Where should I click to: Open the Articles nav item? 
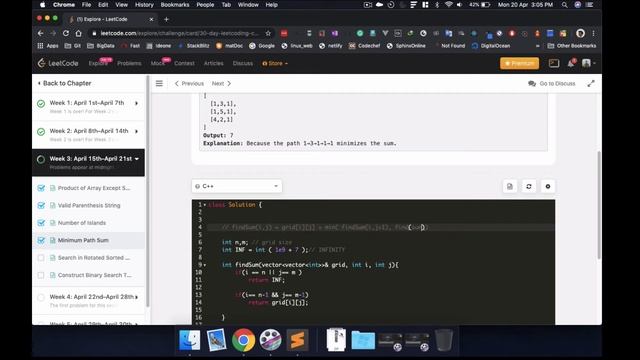click(x=213, y=63)
